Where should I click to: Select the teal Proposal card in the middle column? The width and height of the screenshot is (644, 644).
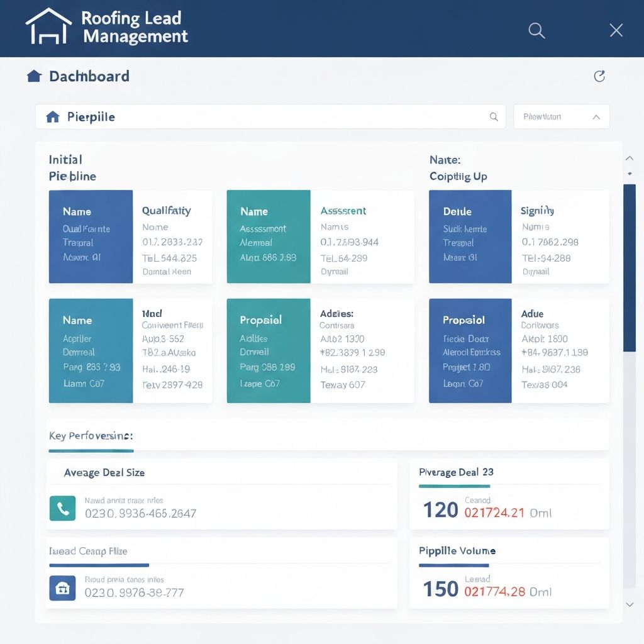tap(268, 351)
